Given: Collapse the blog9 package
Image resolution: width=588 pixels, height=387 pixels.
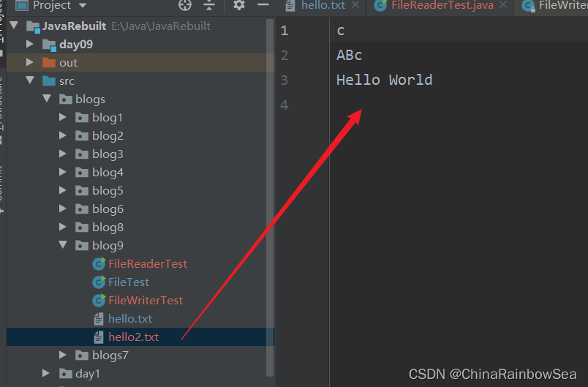Looking at the screenshot, I should [63, 245].
